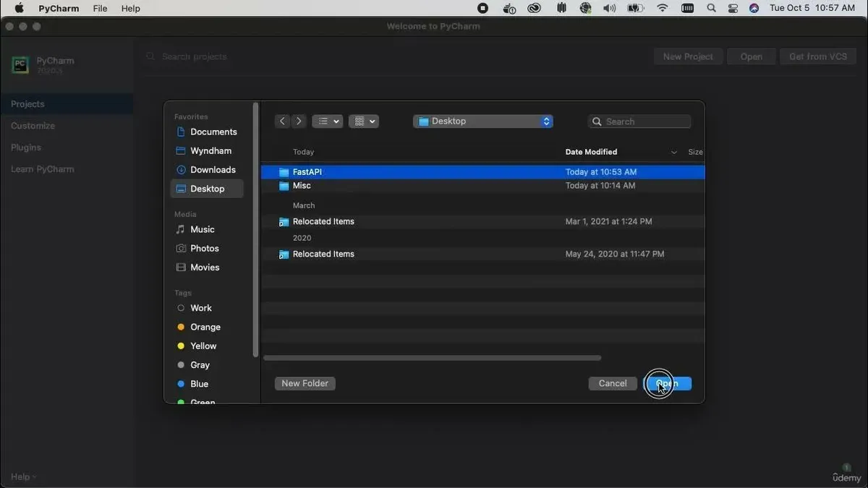Click the Orange tag dot
This screenshot has width=868, height=488.
pyautogui.click(x=181, y=327)
